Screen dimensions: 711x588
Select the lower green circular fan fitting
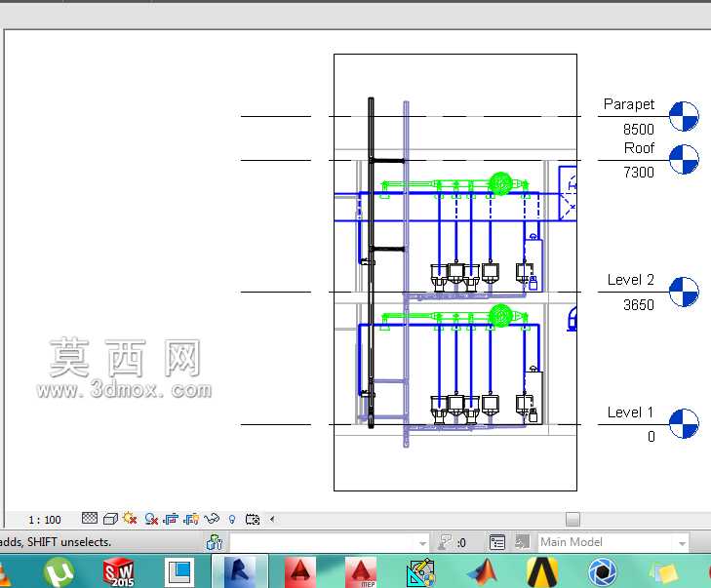point(500,316)
